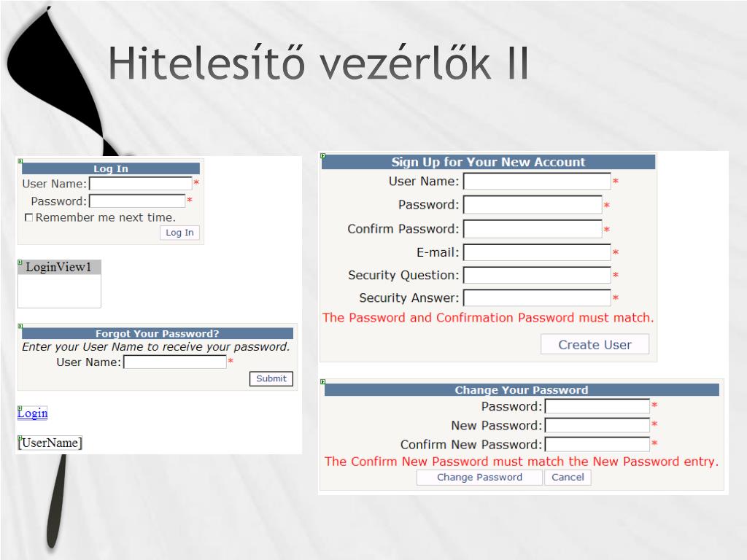The height and width of the screenshot is (560, 747).
Task: Click the Create User button
Action: [595, 344]
